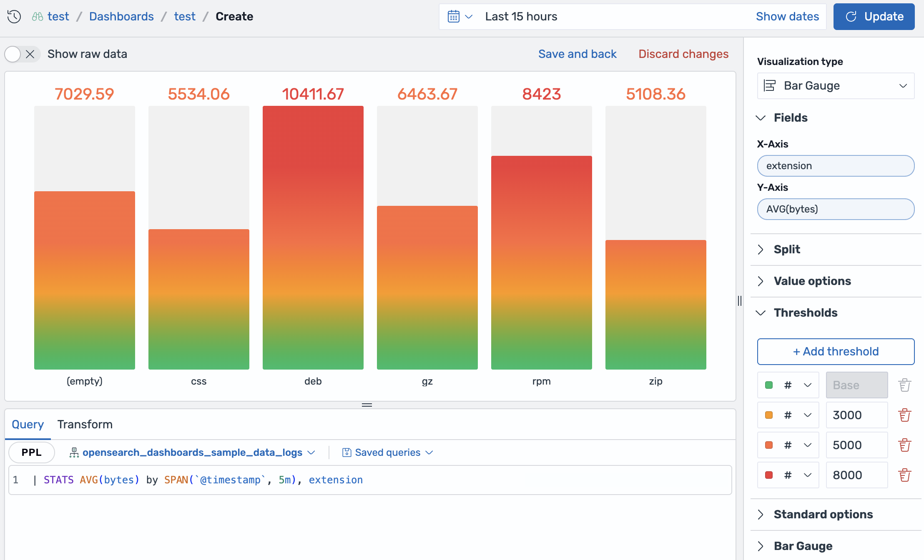Delete the 5000 threshold

click(904, 445)
